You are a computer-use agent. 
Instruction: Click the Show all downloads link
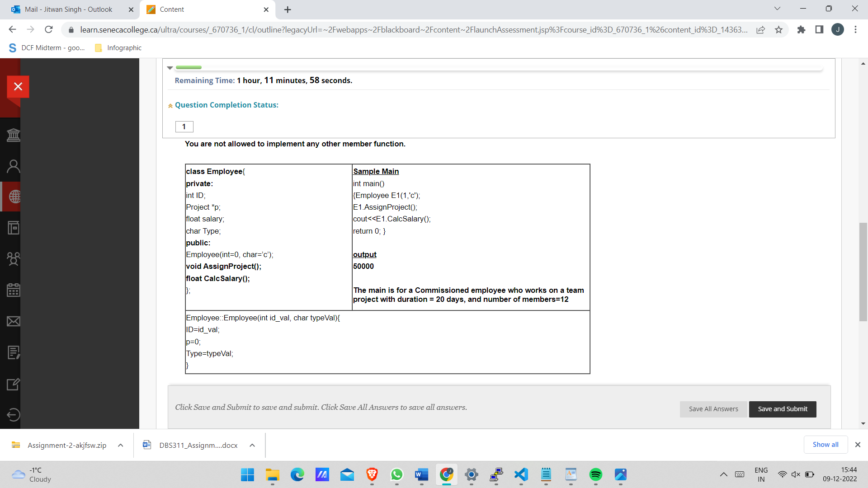pos(825,445)
